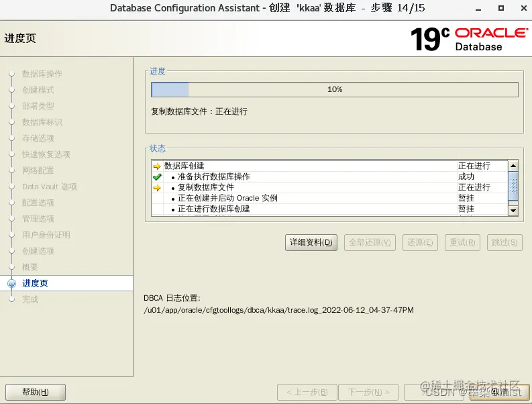Select 数据库标识 step in sidebar

[42, 122]
